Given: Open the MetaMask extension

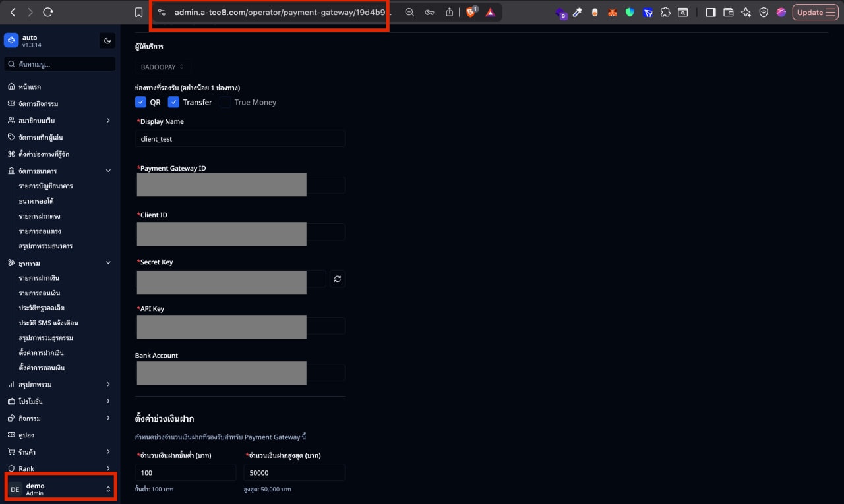Looking at the screenshot, I should pos(612,12).
